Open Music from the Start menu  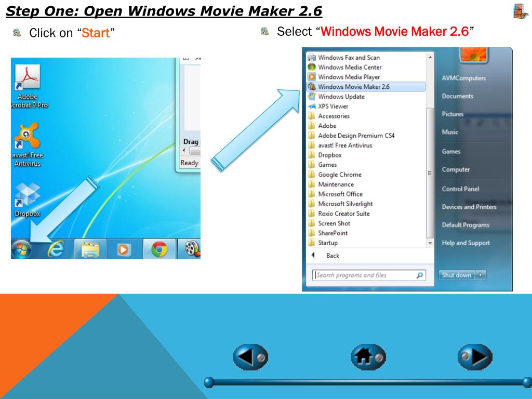point(450,132)
